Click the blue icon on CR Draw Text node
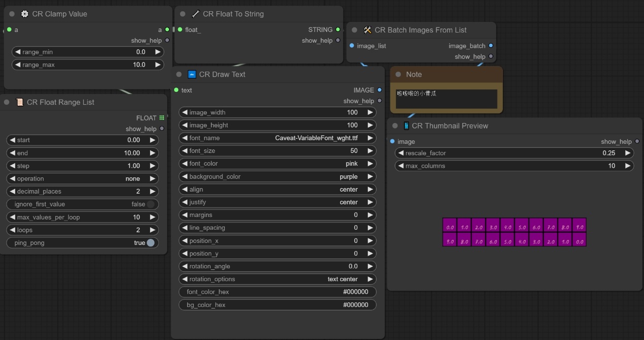 coord(192,74)
